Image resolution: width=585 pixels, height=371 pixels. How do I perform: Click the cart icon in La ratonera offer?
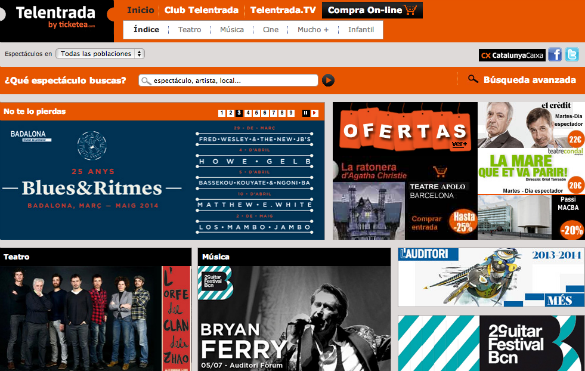[x=440, y=171]
